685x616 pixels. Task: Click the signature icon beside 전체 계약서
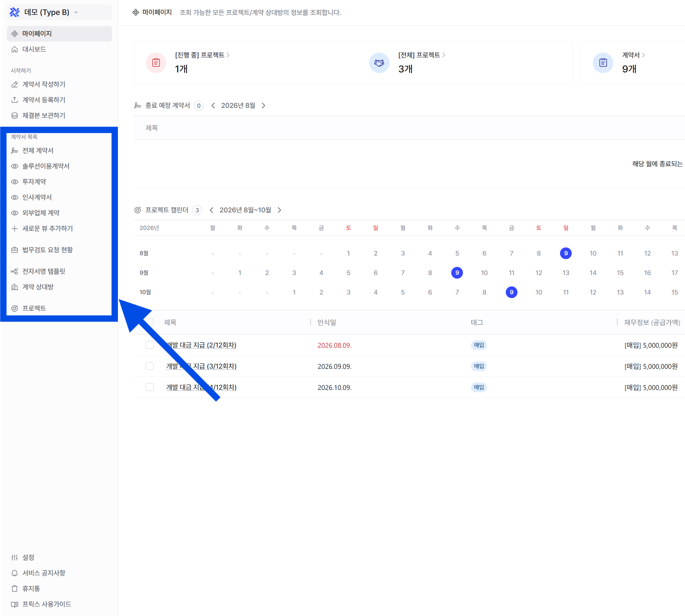pyautogui.click(x=15, y=151)
